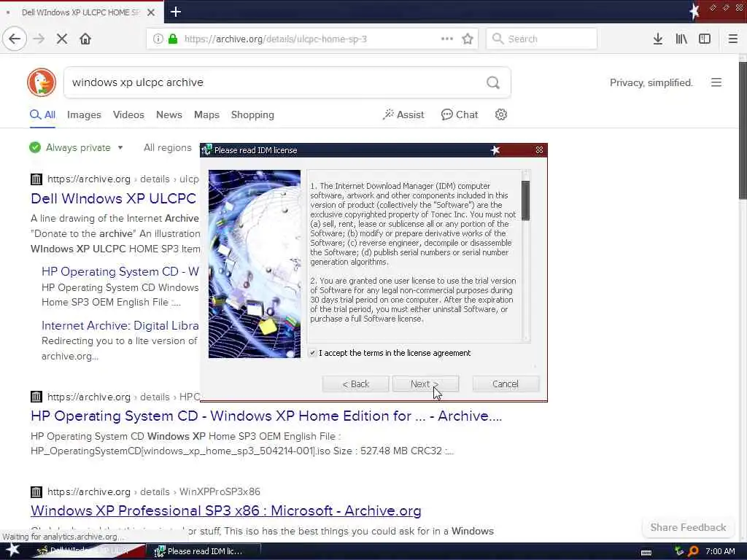Click the star icon in IDM title bar

[495, 150]
